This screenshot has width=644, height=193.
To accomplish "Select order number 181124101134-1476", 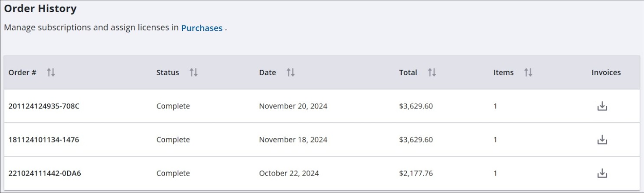I will 43,140.
